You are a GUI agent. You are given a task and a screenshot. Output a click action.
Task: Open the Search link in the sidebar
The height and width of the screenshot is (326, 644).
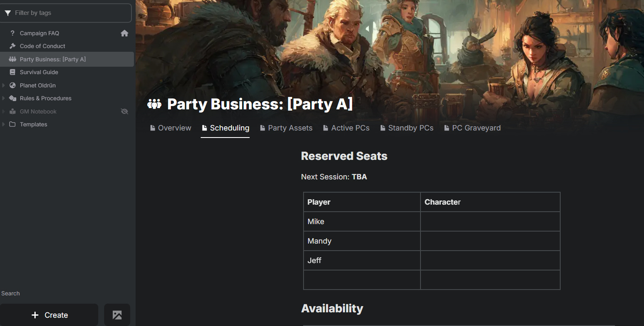click(x=10, y=293)
